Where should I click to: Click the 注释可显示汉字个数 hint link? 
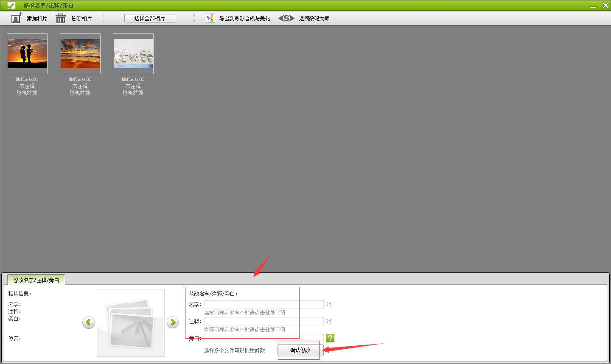[245, 330]
